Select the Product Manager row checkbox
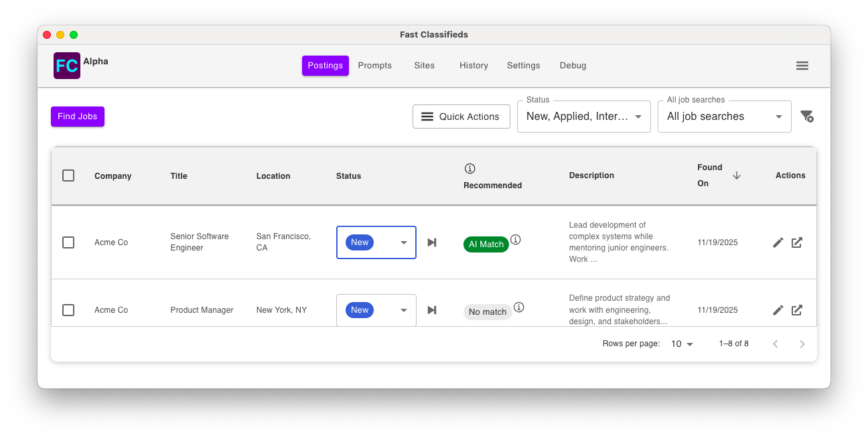The image size is (868, 438). pyautogui.click(x=68, y=310)
